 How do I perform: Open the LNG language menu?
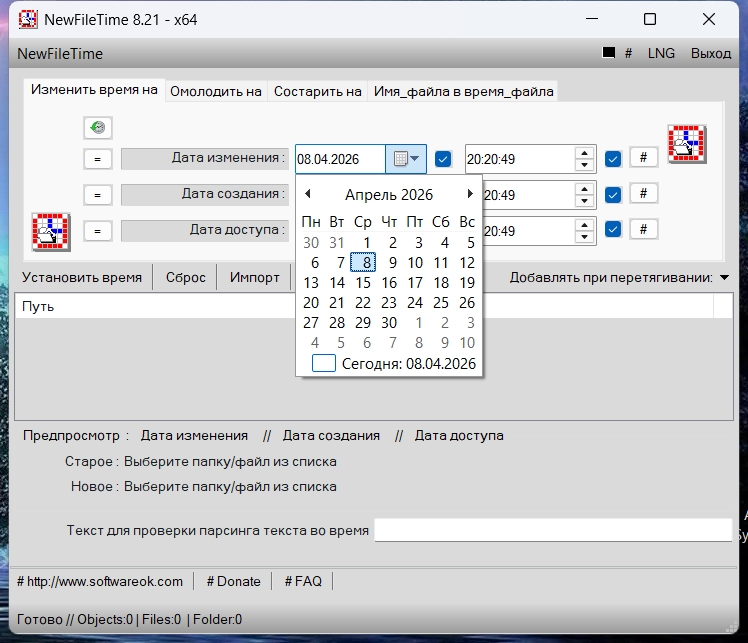[x=661, y=53]
